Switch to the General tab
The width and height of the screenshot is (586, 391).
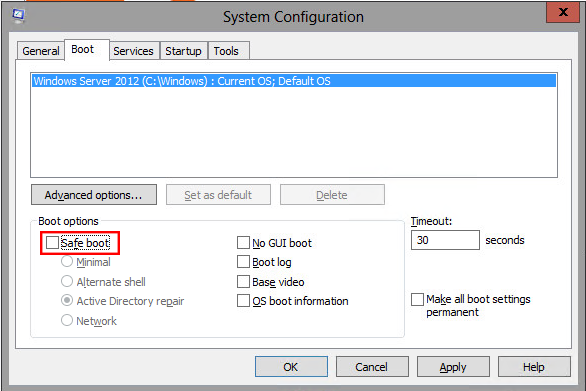coord(41,51)
